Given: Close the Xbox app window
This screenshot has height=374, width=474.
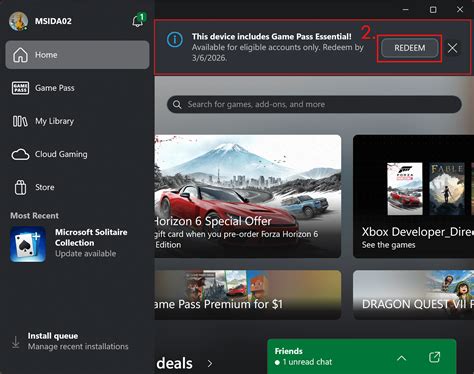Looking at the screenshot, I should [460, 10].
